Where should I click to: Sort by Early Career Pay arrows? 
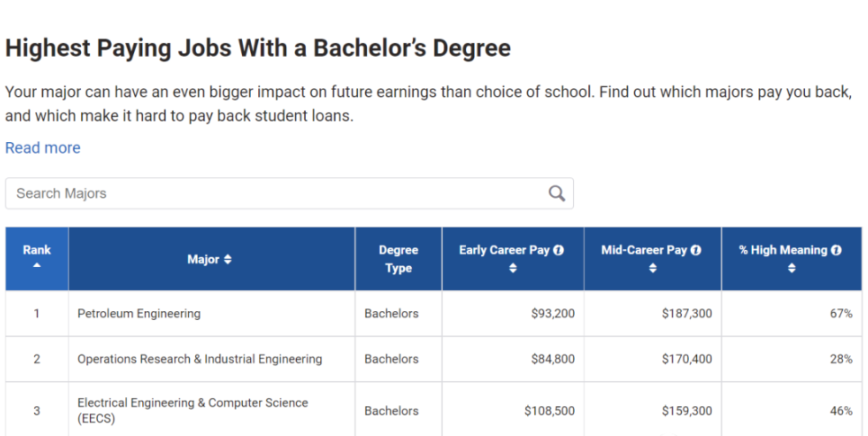(x=513, y=269)
